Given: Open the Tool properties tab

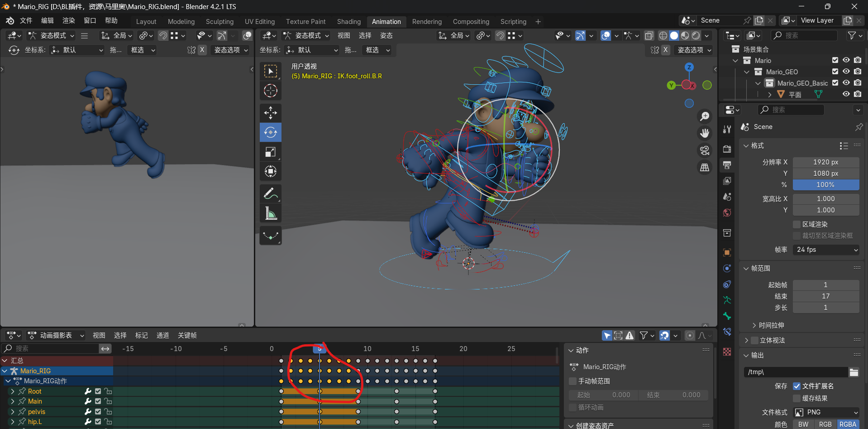Looking at the screenshot, I should 727,130.
